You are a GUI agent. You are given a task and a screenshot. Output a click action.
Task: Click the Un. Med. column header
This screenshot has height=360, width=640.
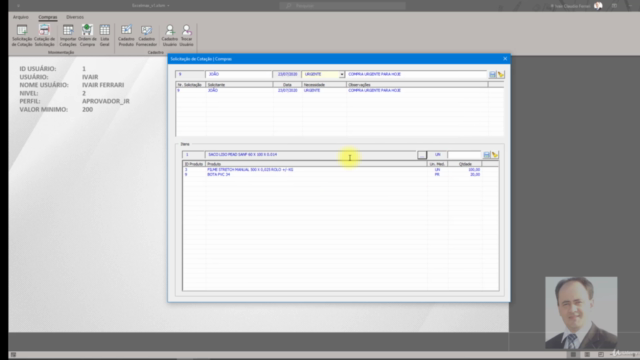pyautogui.click(x=438, y=164)
